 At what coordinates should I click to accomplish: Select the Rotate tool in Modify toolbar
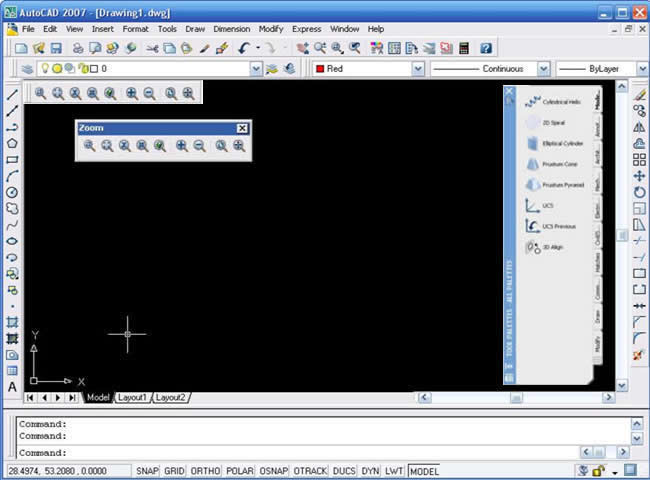pyautogui.click(x=639, y=192)
